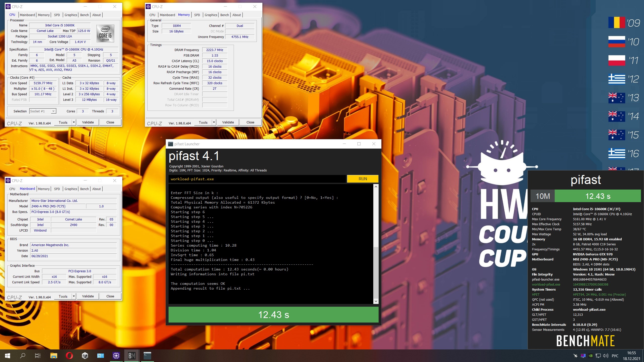Click the NVIDIA tray icon
This screenshot has height=362, width=644.
[x=591, y=356]
